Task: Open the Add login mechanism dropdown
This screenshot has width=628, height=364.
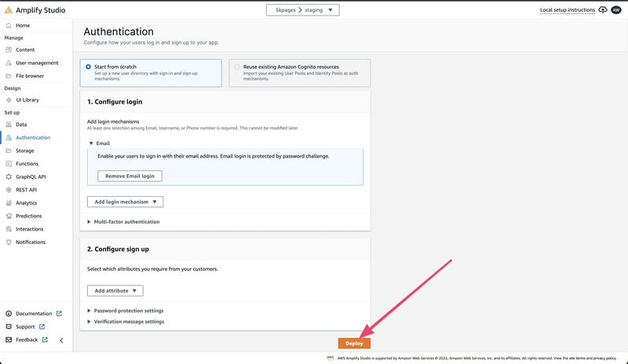Action: point(125,202)
